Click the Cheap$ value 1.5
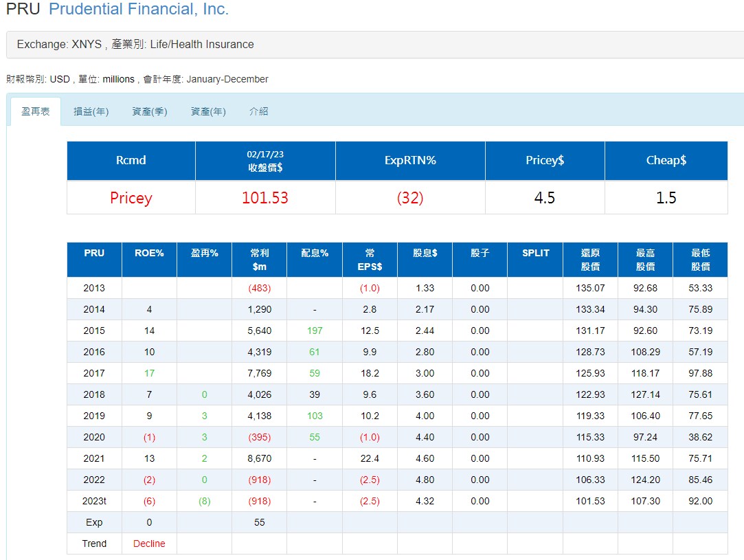 [666, 198]
